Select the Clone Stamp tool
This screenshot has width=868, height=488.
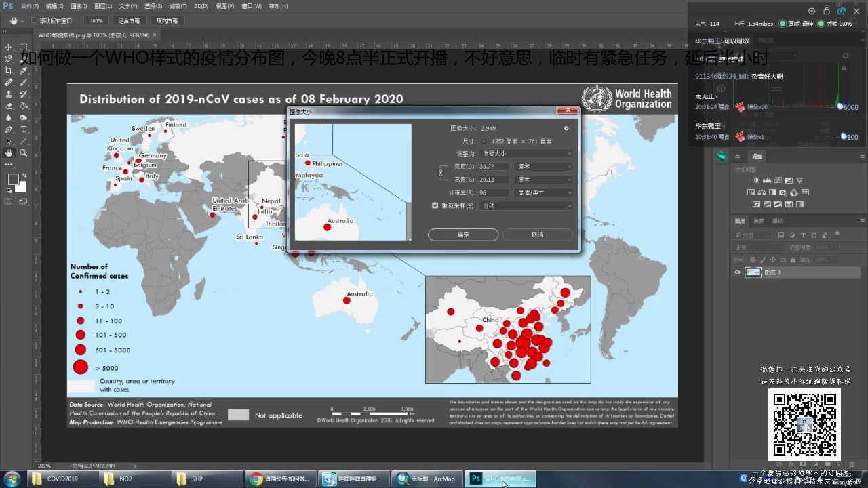pyautogui.click(x=9, y=94)
